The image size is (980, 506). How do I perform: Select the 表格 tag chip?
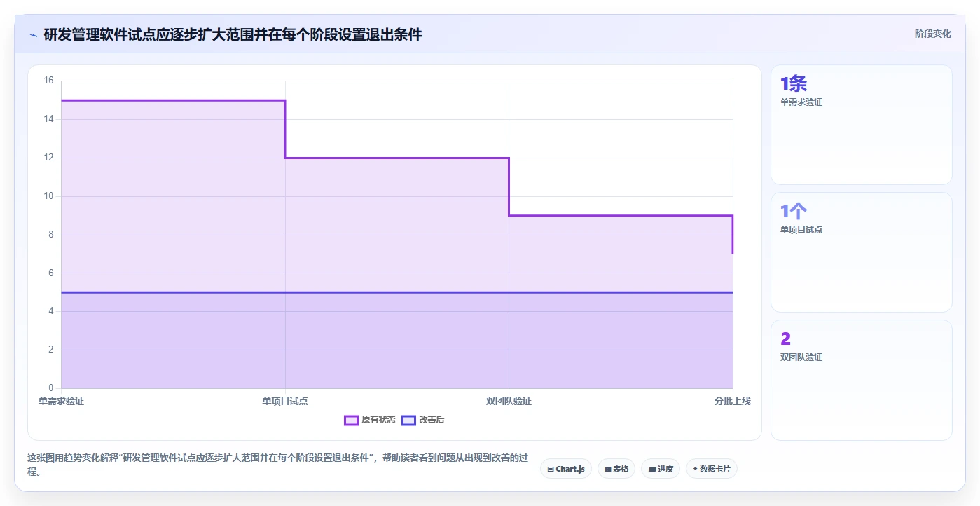616,469
